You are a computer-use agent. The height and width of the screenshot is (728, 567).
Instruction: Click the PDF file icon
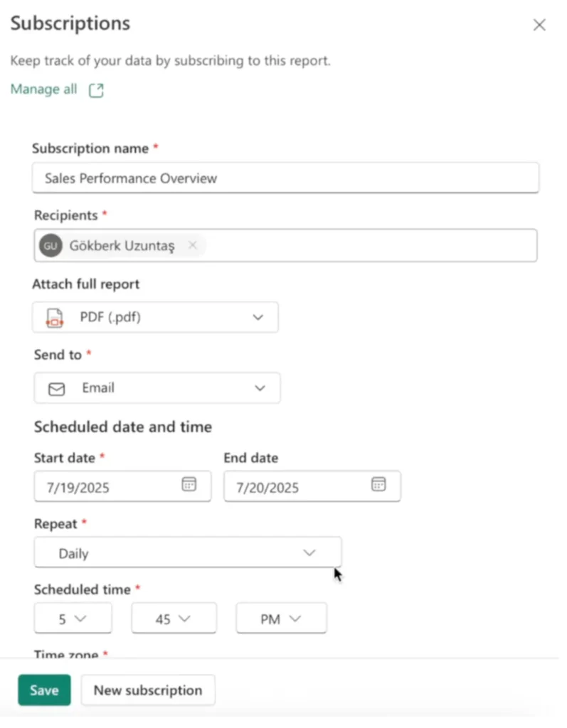55,317
